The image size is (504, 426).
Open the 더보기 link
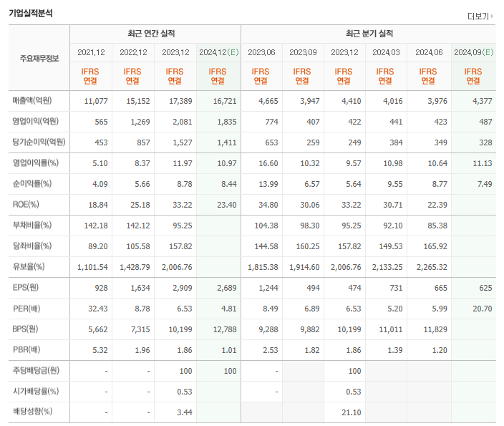pos(478,16)
